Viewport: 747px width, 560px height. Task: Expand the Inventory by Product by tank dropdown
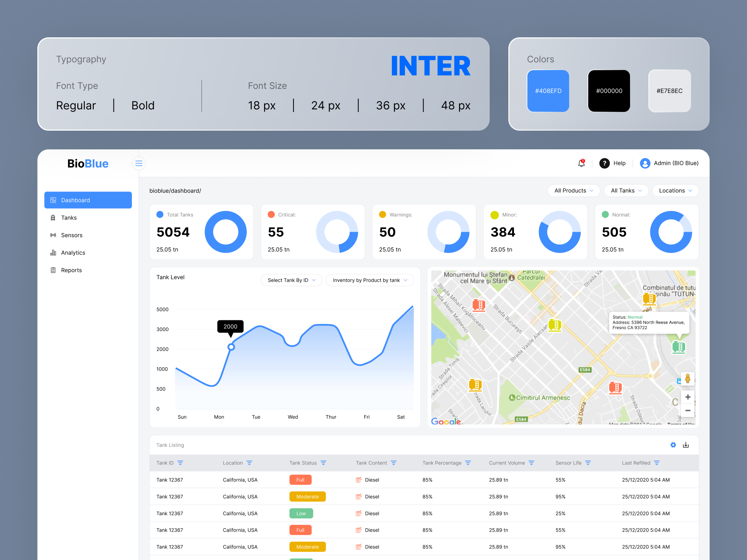coord(369,280)
